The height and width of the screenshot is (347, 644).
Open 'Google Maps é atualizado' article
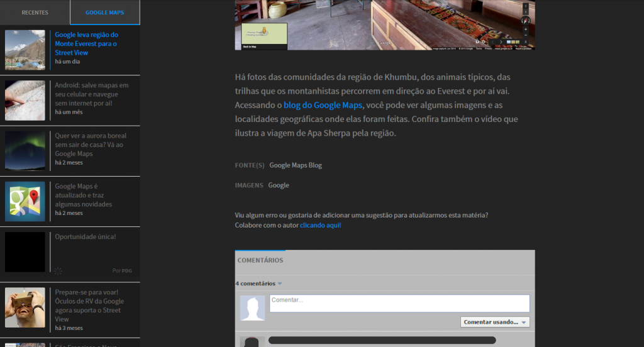pyautogui.click(x=84, y=195)
